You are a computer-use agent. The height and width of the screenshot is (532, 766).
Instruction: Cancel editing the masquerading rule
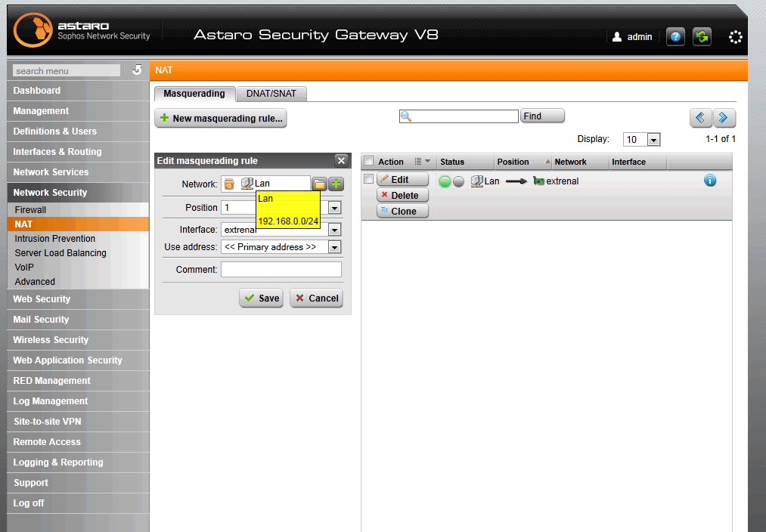[x=317, y=298]
